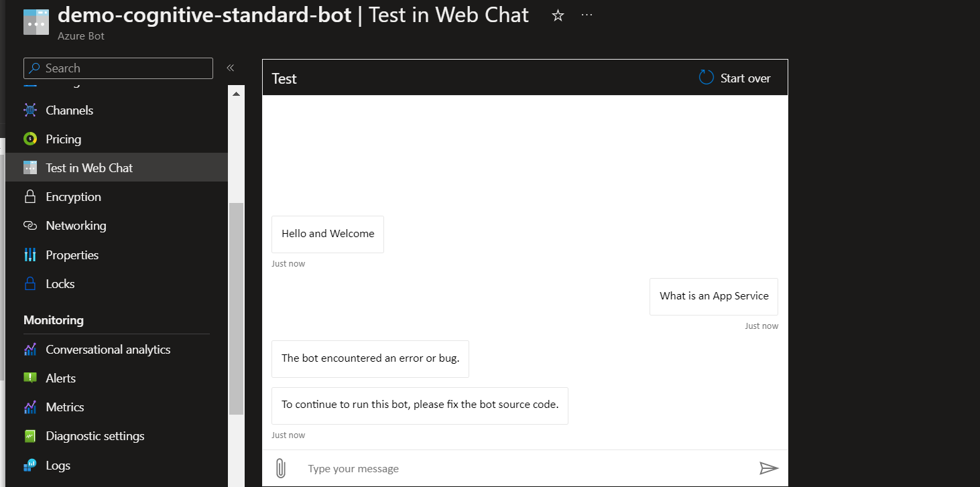Click the Test in Web Chat icon

pos(30,168)
